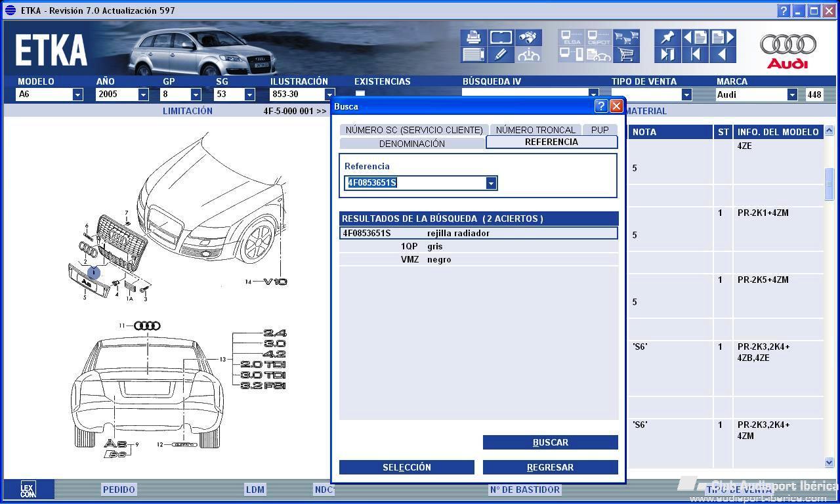840x504 pixels.
Task: Click the SELECCIÓN button
Action: coord(407,467)
